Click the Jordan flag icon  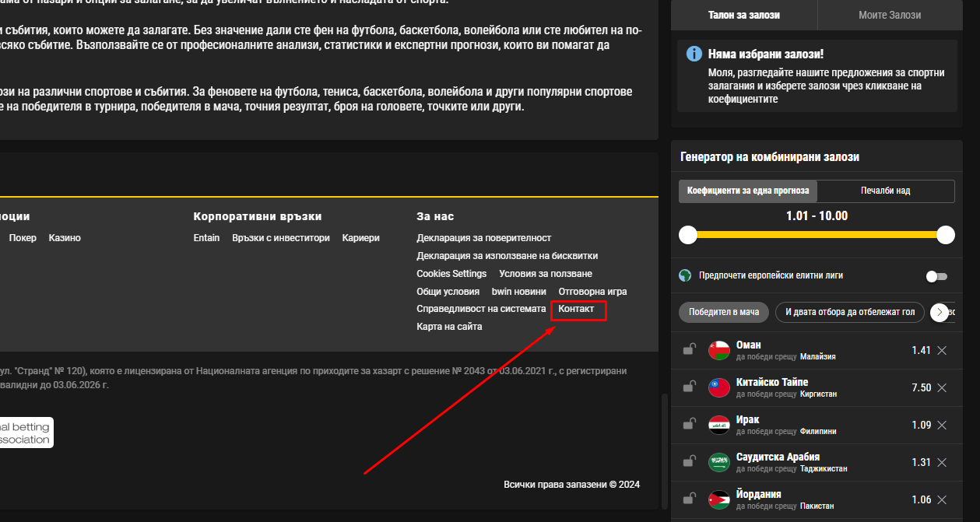(x=719, y=499)
